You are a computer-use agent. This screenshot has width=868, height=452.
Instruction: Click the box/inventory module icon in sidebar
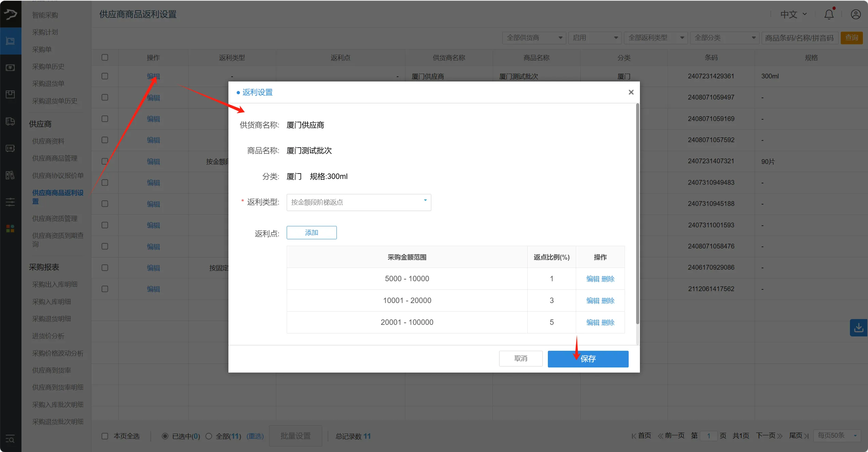[x=11, y=94]
